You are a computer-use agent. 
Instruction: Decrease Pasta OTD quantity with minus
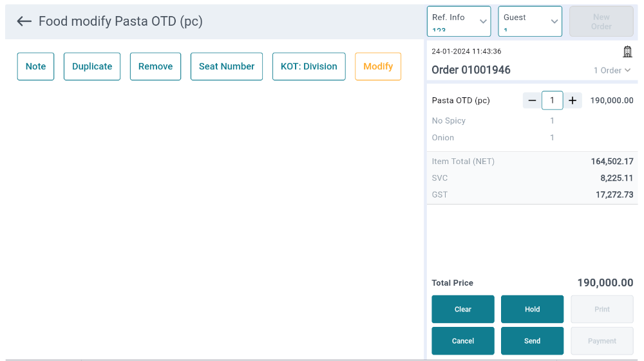click(532, 100)
